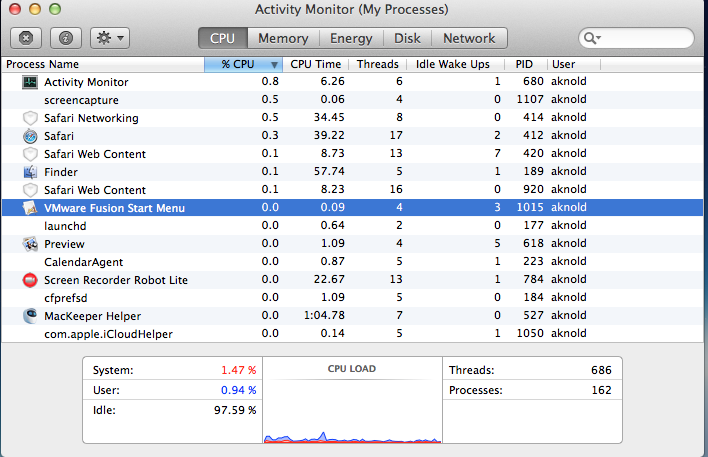Click the Activity Monitor process icon

30,82
